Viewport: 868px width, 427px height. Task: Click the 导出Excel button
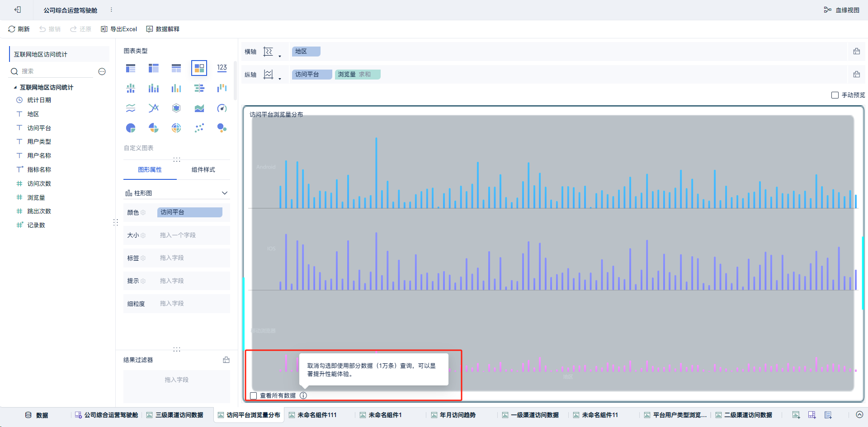[119, 29]
